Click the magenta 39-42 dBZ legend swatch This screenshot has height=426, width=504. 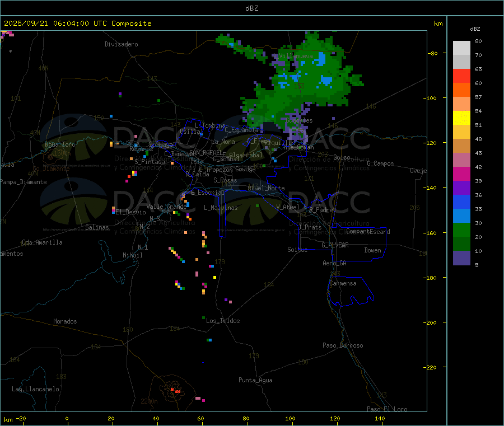click(x=461, y=174)
